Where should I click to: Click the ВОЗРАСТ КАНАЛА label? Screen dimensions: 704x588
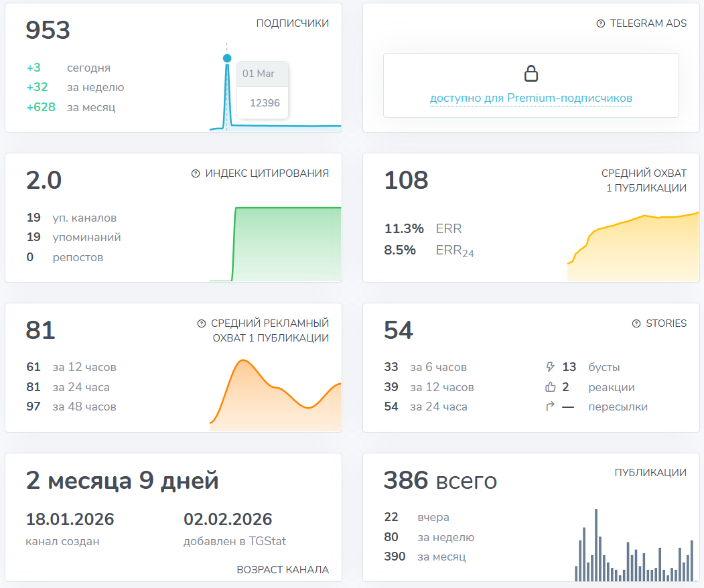point(282,570)
